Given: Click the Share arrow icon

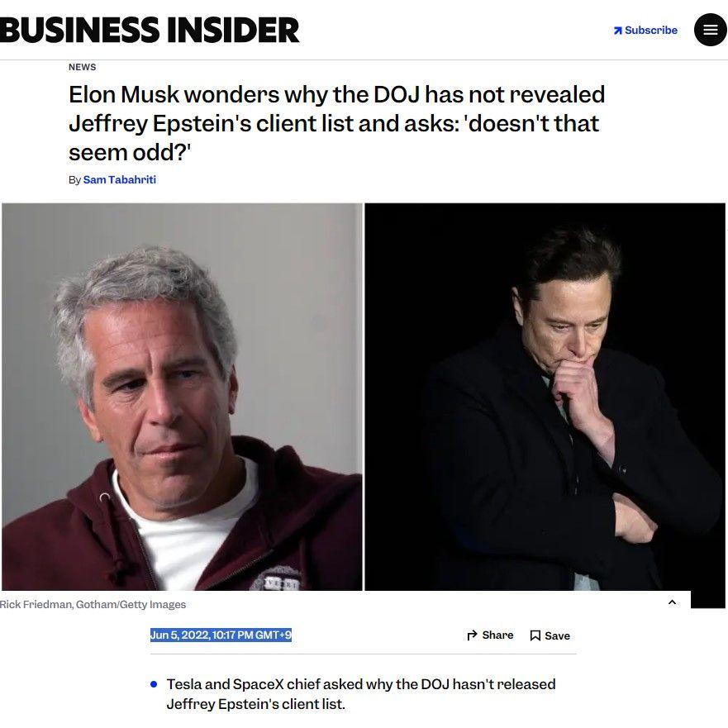Looking at the screenshot, I should coord(473,635).
